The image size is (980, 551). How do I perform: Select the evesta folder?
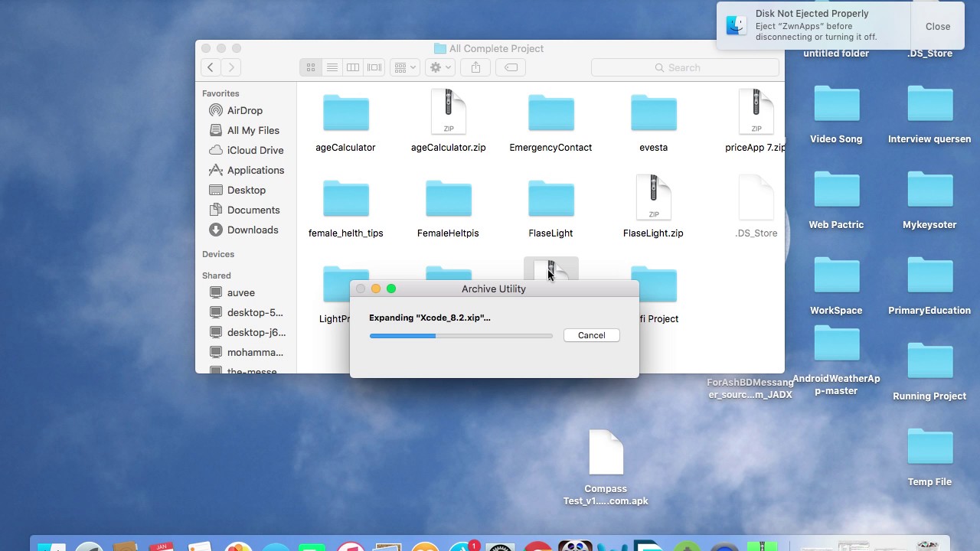tap(653, 112)
